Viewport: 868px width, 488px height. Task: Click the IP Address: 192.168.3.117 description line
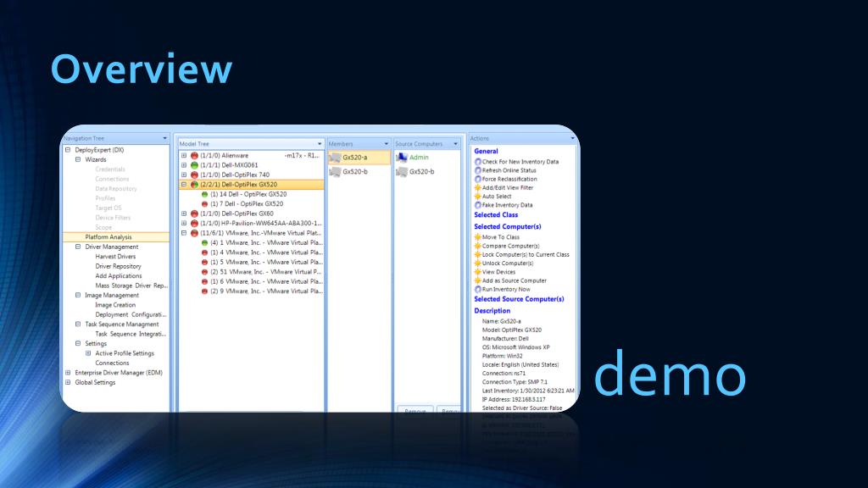tap(514, 399)
